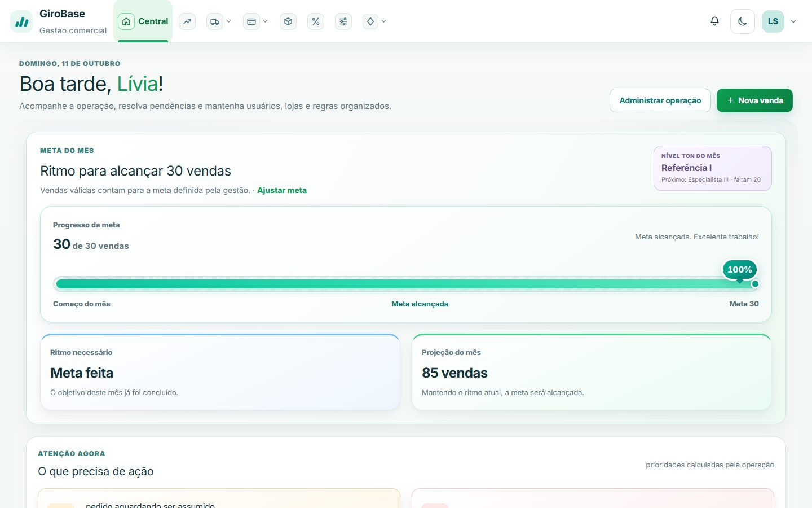Click 'O que precisa de ação' heading
812x508 pixels.
[x=96, y=471]
